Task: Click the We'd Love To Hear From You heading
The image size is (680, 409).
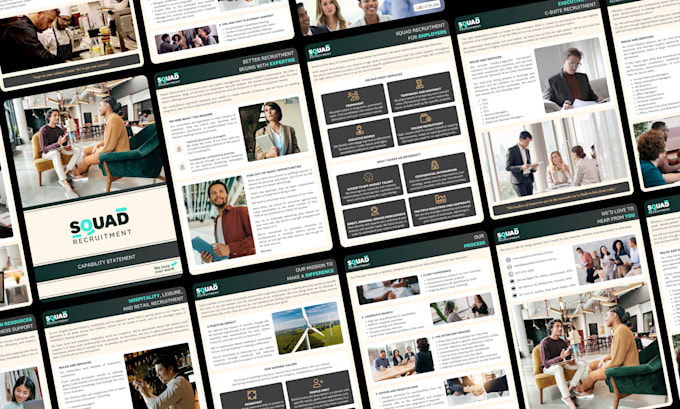Action: [x=618, y=213]
